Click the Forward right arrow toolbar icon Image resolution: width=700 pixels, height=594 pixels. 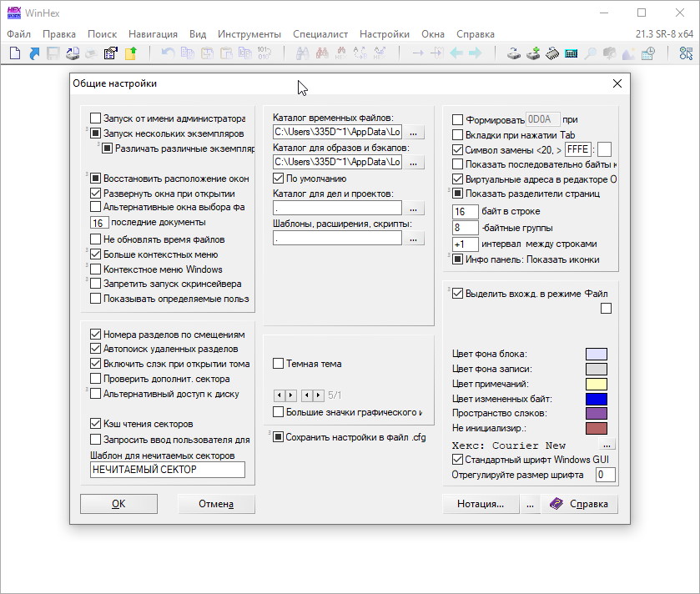point(476,53)
